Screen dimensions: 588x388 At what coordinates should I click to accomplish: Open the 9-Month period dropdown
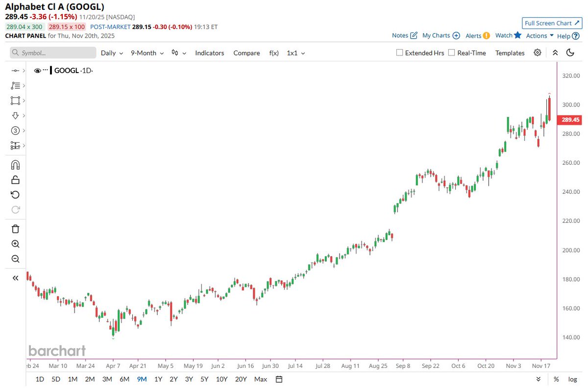pos(147,53)
